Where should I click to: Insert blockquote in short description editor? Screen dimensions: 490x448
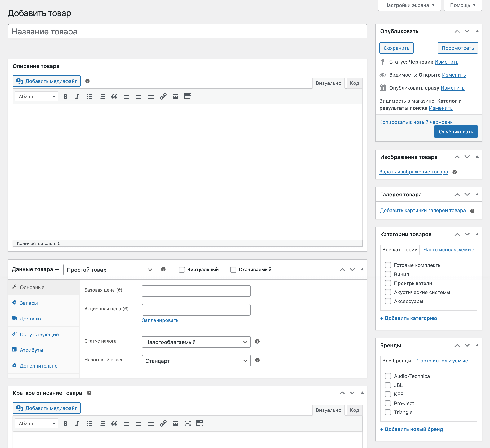coord(114,423)
